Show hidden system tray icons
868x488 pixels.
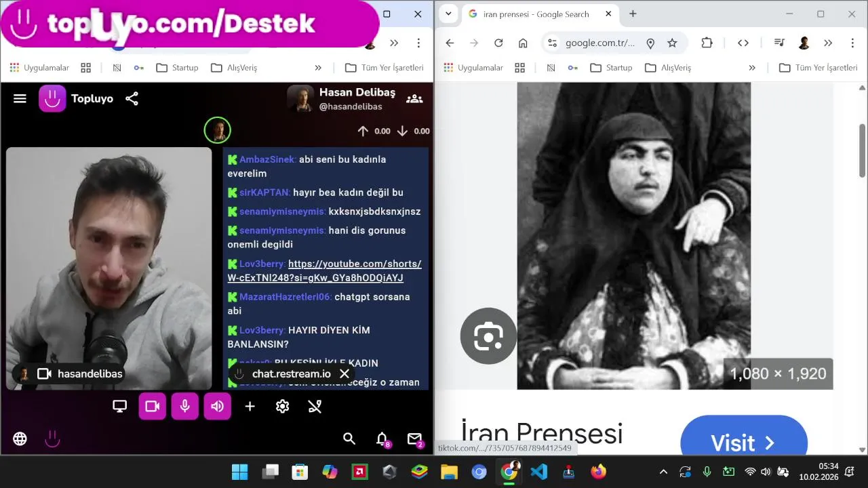pyautogui.click(x=663, y=472)
